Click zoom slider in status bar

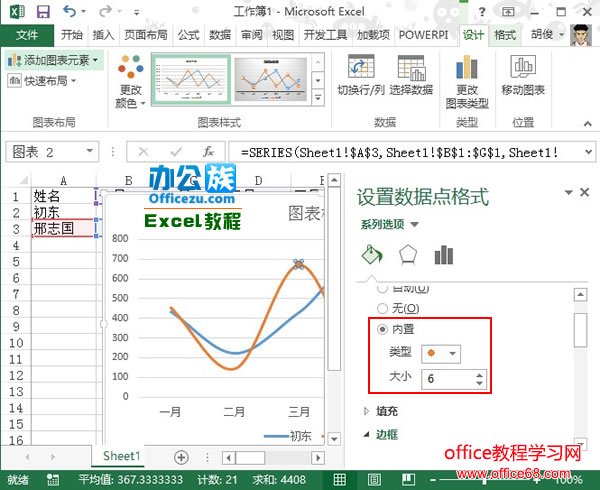[485, 480]
